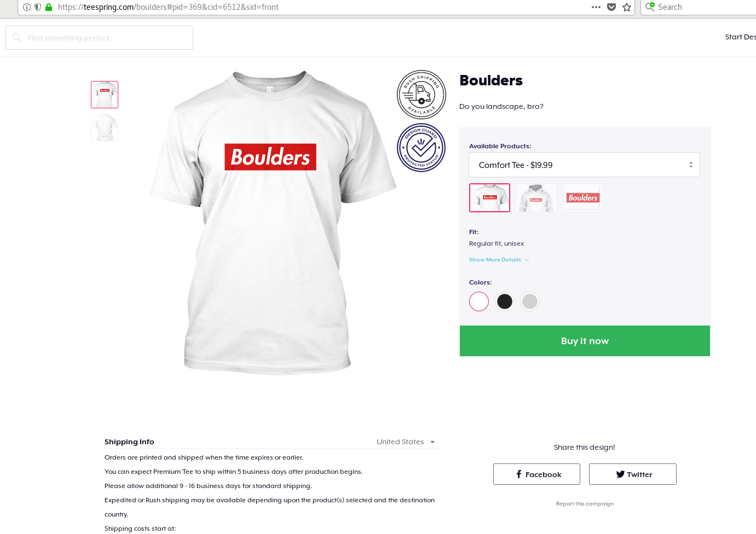This screenshot has height=534, width=756.
Task: Open the United States shipping country dropdown
Action: click(x=406, y=442)
